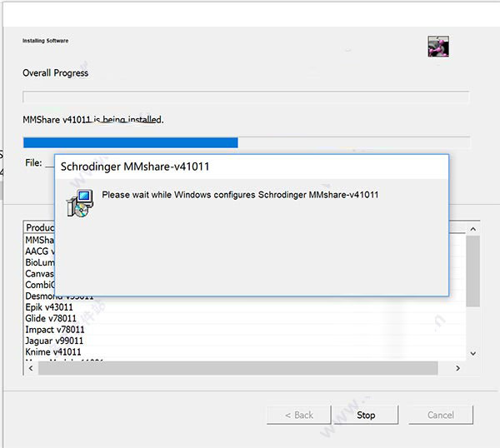Click the Back button
This screenshot has width=500, height=448.
click(x=299, y=415)
